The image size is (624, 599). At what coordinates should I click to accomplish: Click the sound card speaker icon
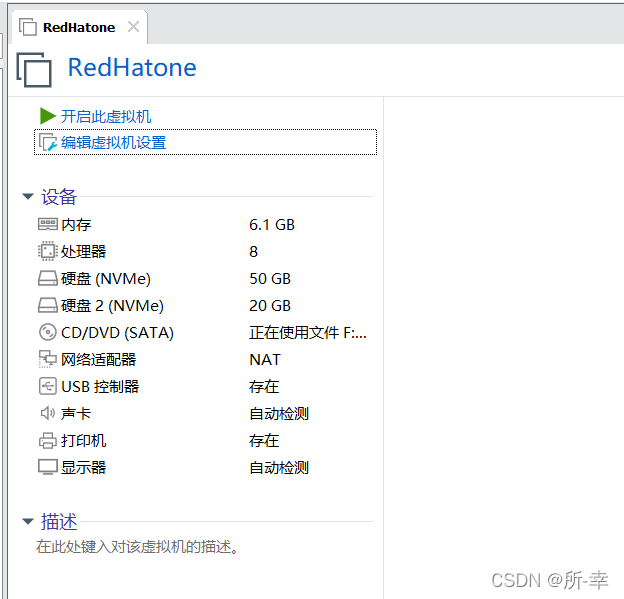(x=48, y=413)
